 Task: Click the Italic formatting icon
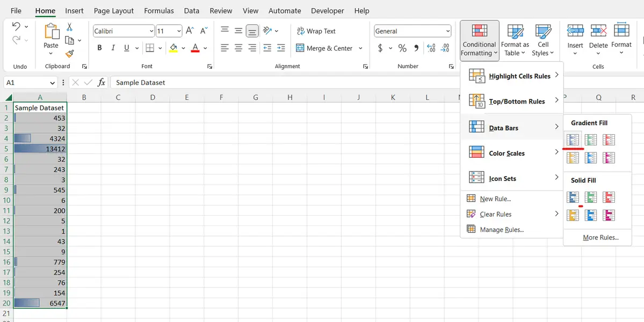112,48
